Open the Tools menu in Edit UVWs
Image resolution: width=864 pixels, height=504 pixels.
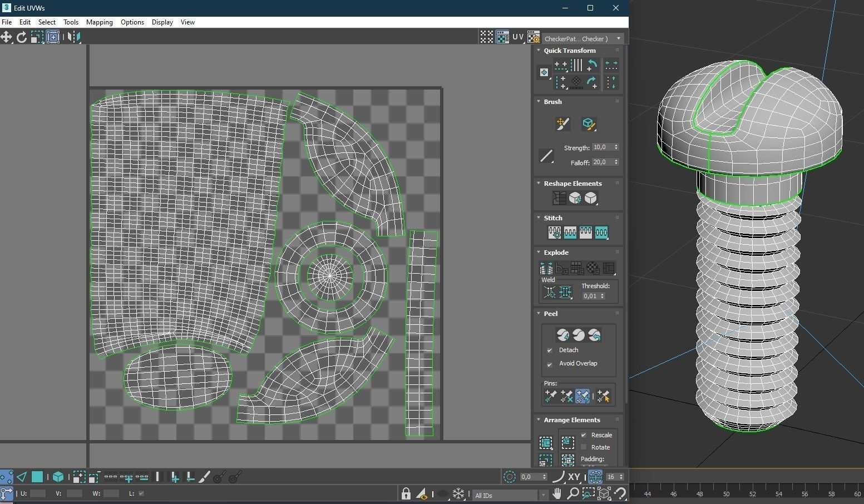tap(71, 22)
